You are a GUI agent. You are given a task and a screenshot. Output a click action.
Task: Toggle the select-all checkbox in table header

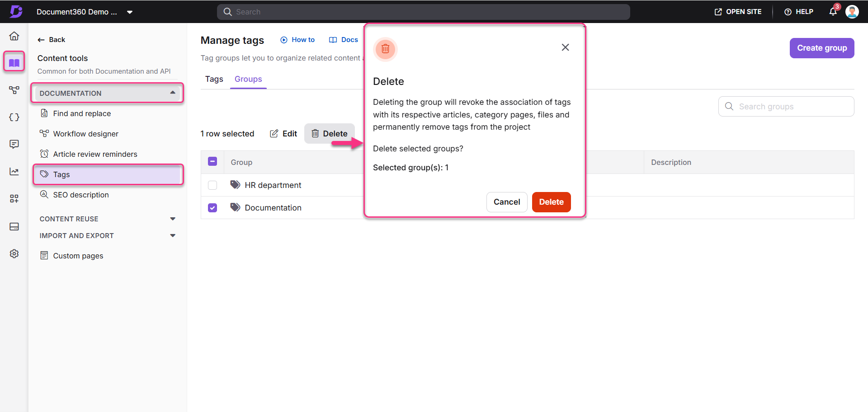212,162
